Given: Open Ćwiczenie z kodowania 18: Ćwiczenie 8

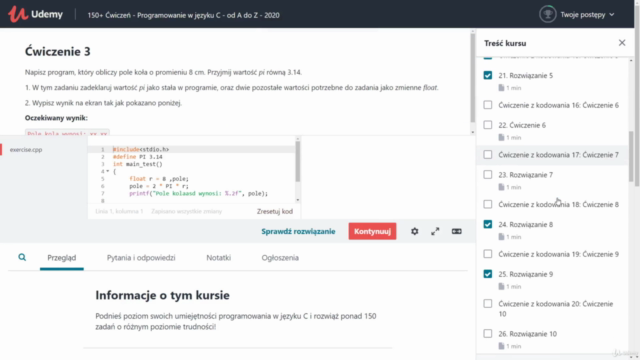Looking at the screenshot, I should coord(558,204).
